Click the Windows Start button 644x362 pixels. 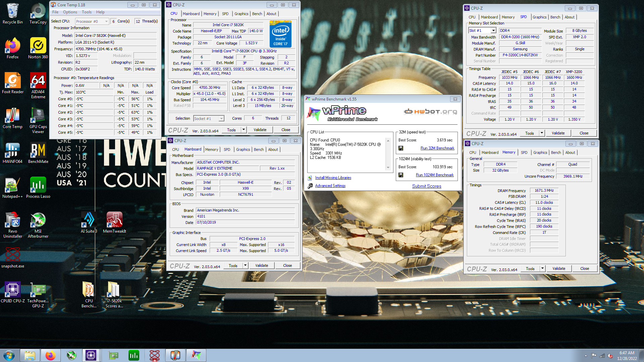9,355
